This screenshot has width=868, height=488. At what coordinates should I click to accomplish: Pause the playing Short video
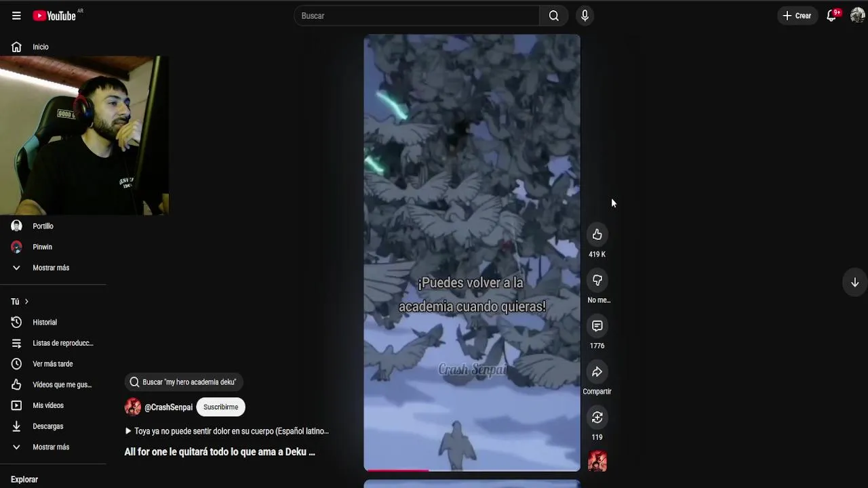(x=472, y=252)
